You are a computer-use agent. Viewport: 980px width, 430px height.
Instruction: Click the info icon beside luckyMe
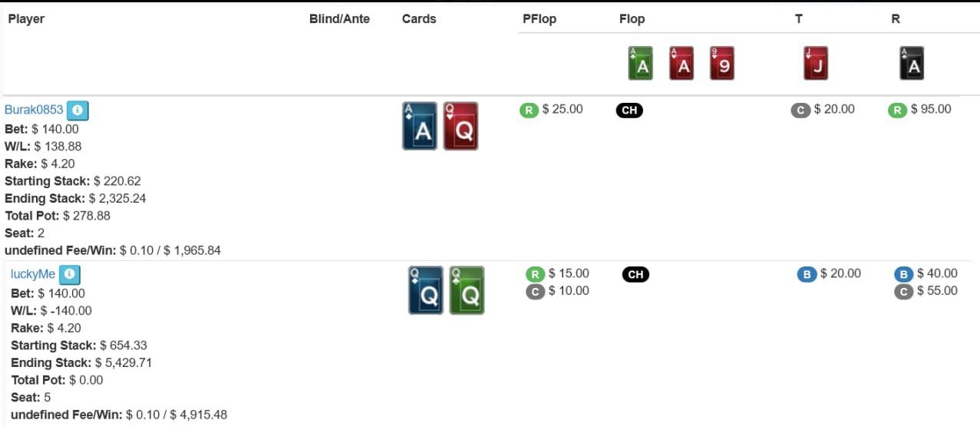70,274
